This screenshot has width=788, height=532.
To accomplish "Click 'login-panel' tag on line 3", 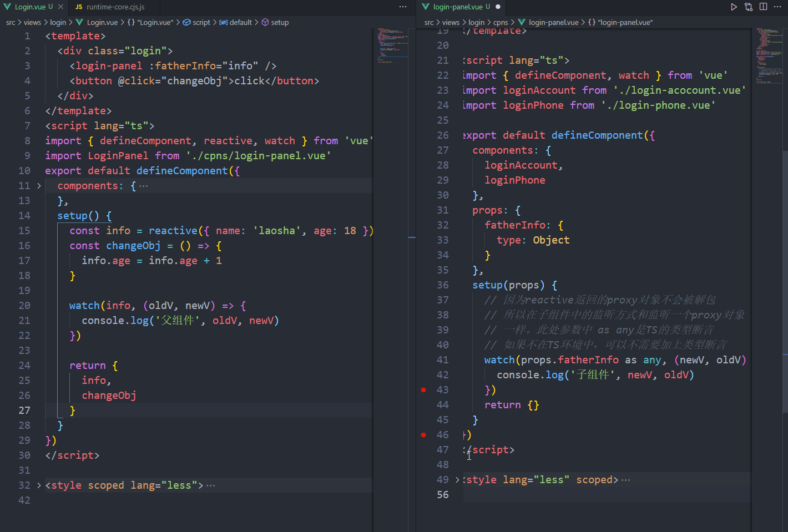I will [109, 66].
